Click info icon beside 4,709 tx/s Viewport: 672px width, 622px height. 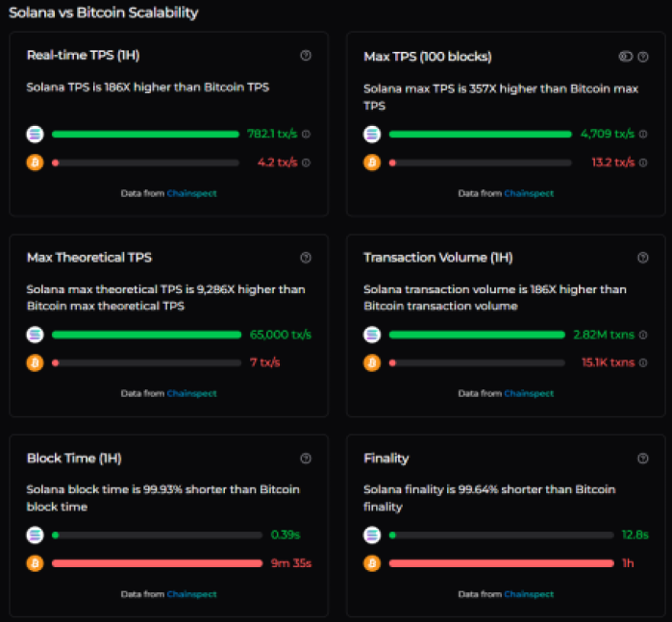(643, 135)
